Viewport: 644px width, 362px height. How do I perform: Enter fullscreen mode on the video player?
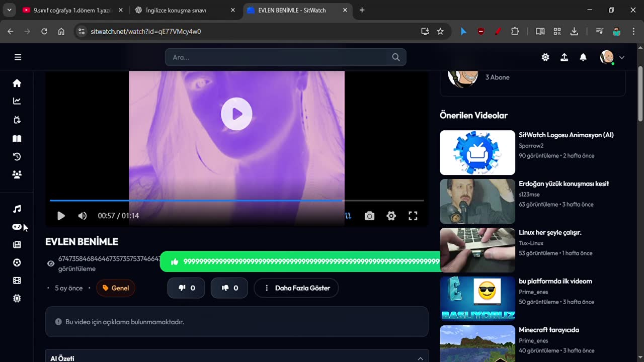(x=413, y=216)
